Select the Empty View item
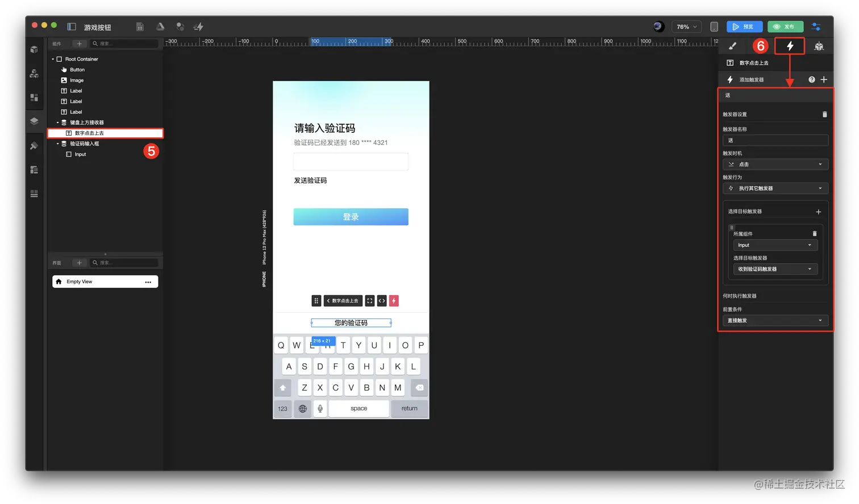 [x=105, y=282]
